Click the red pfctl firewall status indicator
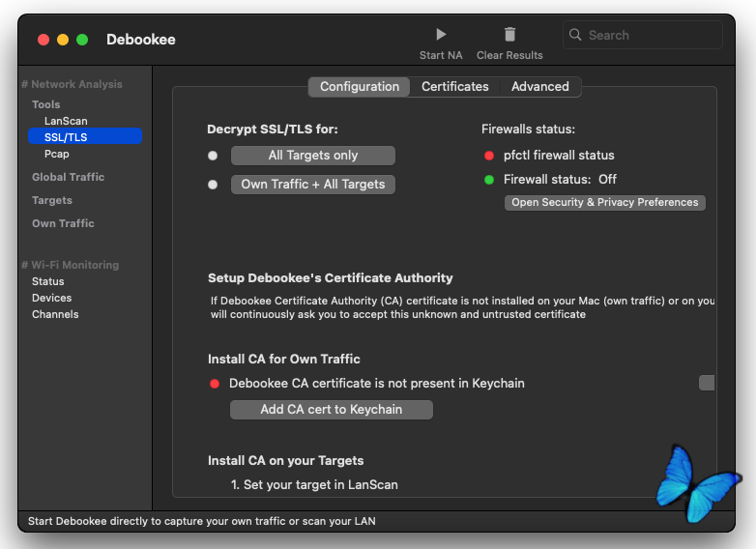This screenshot has width=756, height=549. 489,155
